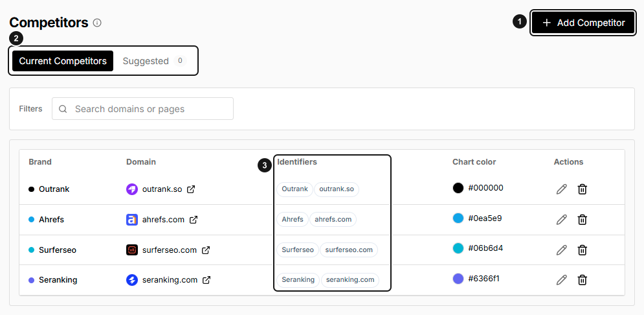644x315 pixels.
Task: Click the Add Competitor button
Action: point(583,23)
